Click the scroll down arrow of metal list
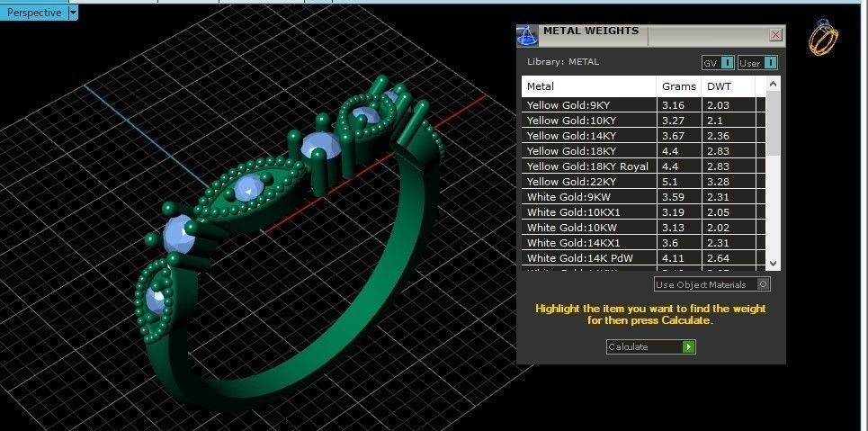This screenshot has width=868, height=431. pyautogui.click(x=774, y=264)
